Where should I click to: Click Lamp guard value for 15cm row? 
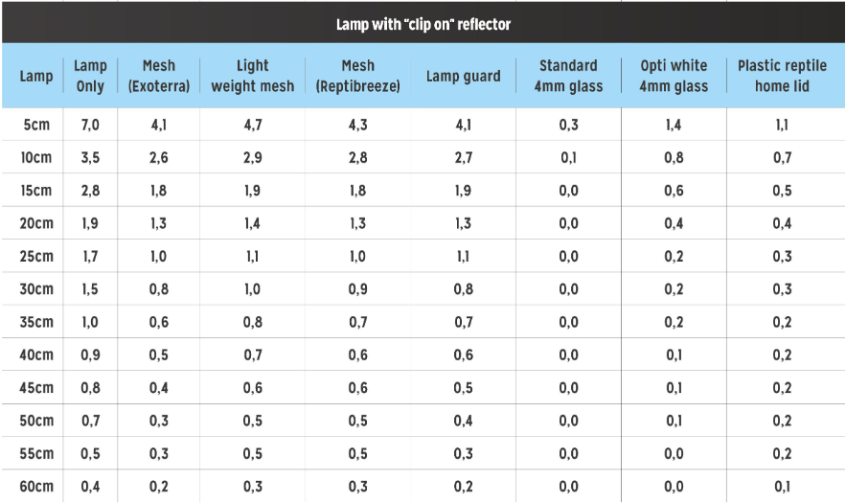(464, 191)
